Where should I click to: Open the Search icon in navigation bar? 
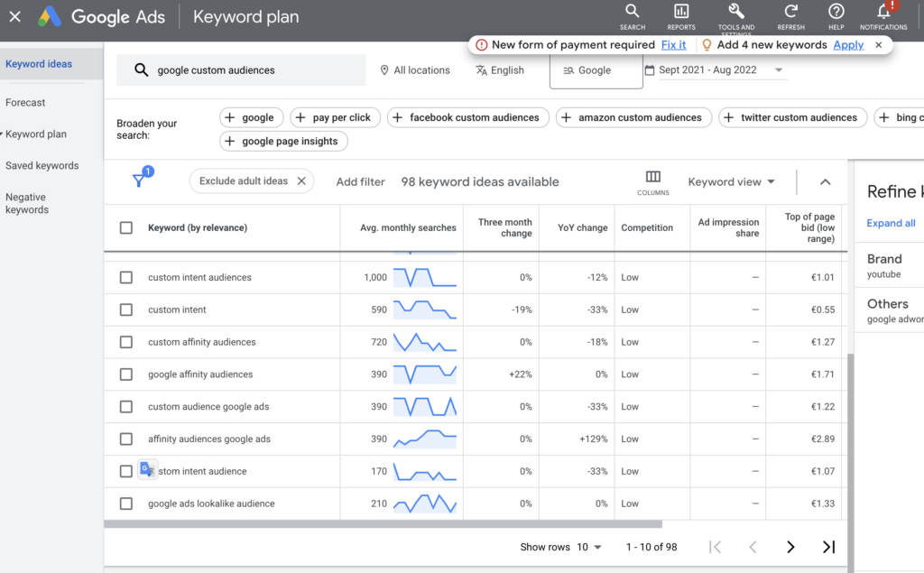(632, 13)
